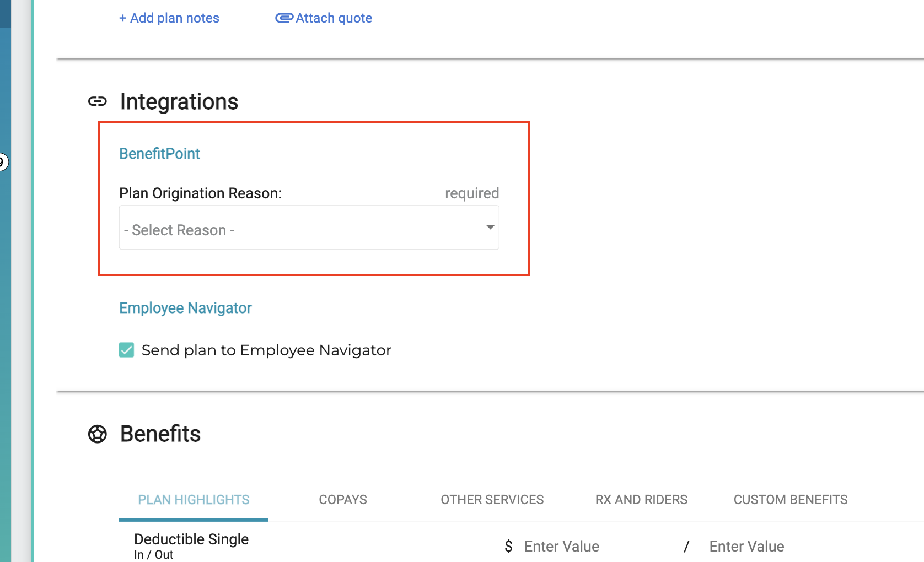Viewport: 924px width, 562px height.
Task: Open the Employee Navigator link
Action: tap(185, 308)
